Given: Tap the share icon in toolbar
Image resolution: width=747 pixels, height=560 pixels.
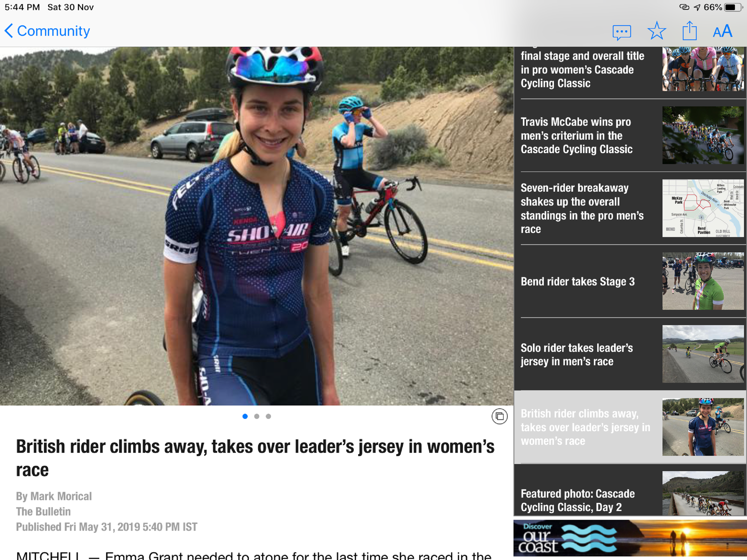Looking at the screenshot, I should 689,31.
